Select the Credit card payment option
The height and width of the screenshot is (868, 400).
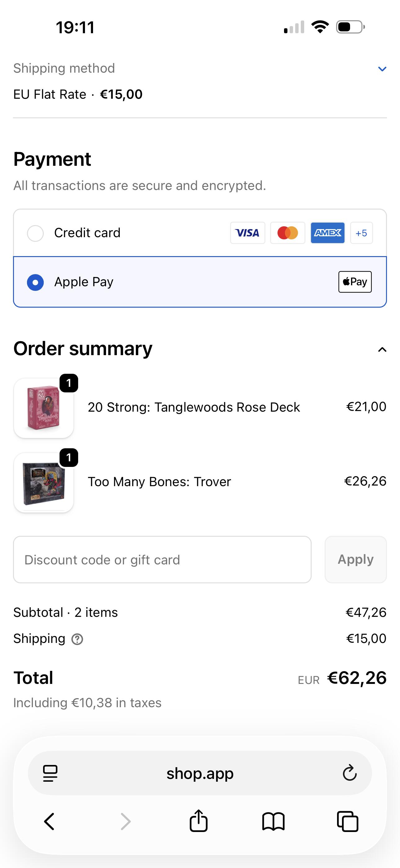coord(35,233)
